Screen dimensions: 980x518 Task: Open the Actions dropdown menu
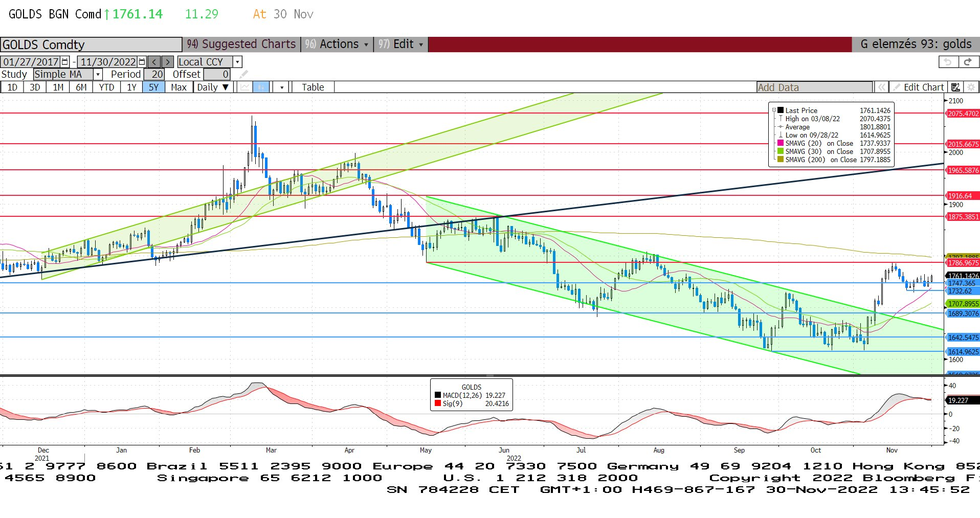coord(337,44)
